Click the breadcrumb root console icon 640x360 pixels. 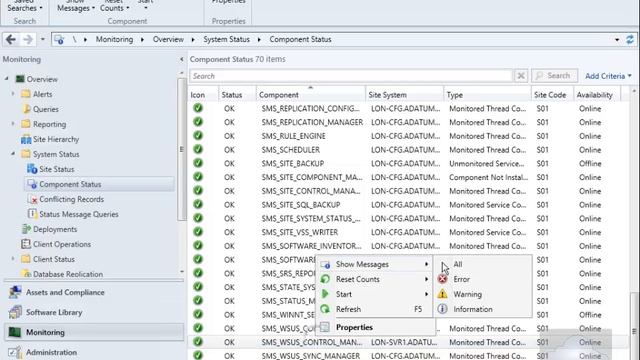point(59,40)
